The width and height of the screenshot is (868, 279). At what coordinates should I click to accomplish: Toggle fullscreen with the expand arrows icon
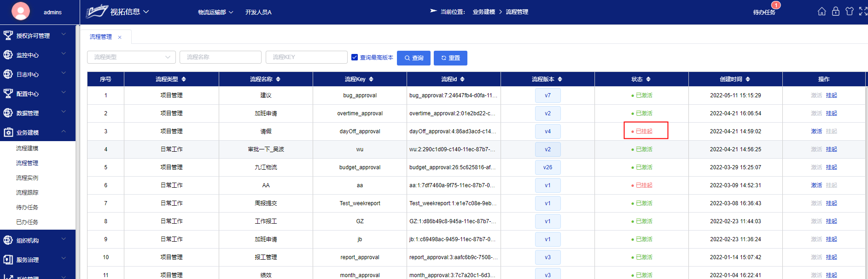pos(863,12)
